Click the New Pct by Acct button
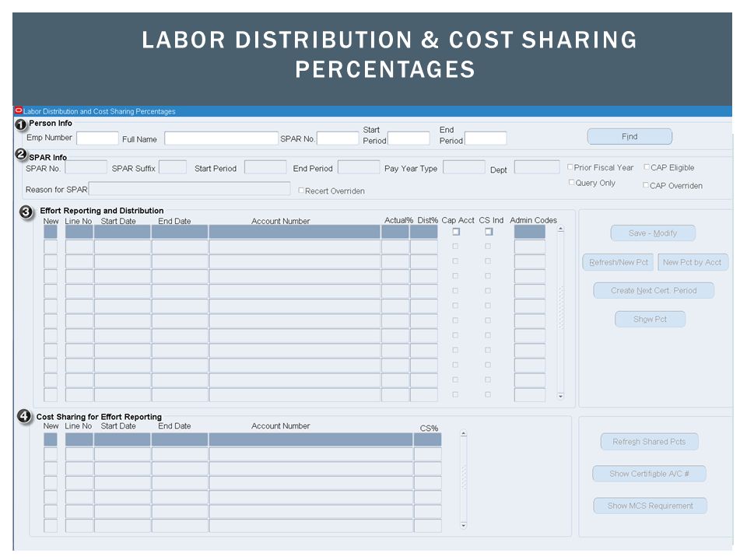The image size is (747, 560). click(x=693, y=262)
